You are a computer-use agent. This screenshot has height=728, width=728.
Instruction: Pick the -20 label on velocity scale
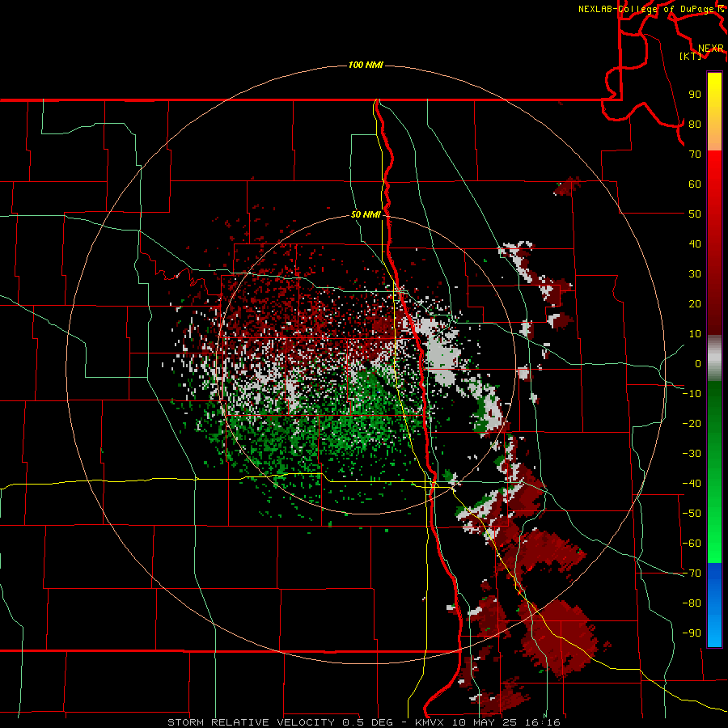(692, 424)
